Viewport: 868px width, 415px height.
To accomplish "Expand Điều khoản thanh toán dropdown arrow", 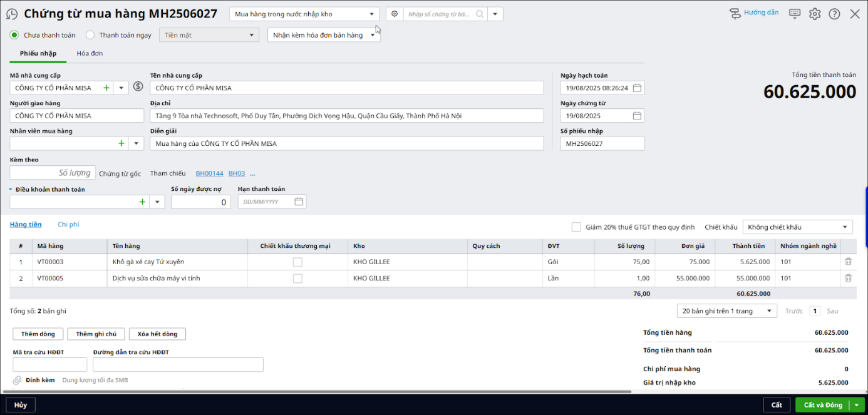I will point(157,202).
